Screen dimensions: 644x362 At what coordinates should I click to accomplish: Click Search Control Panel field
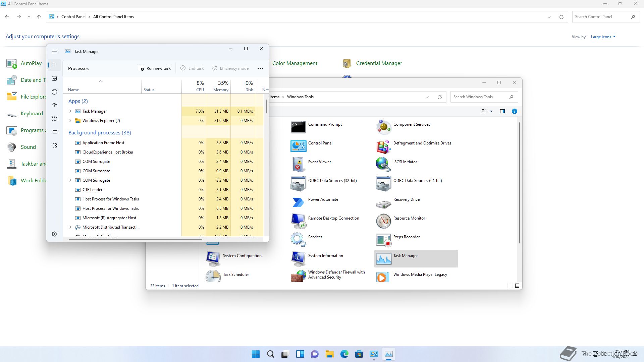(605, 17)
